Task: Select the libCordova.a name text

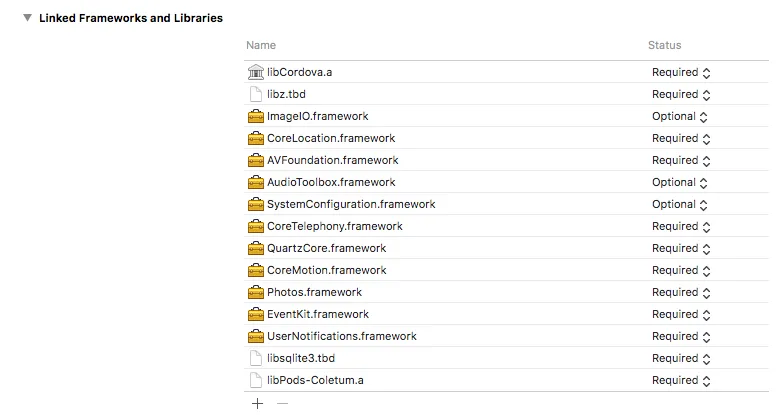Action: 299,72
